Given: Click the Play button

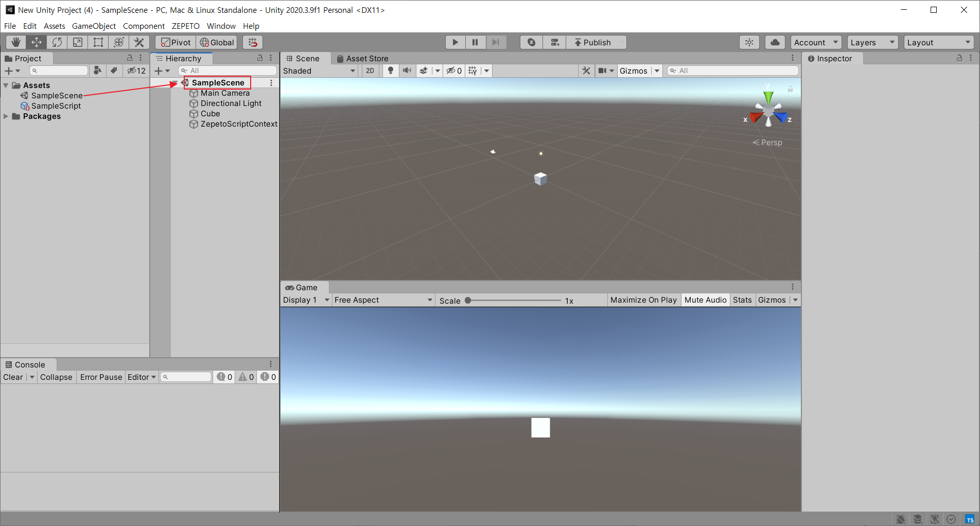Looking at the screenshot, I should [455, 42].
